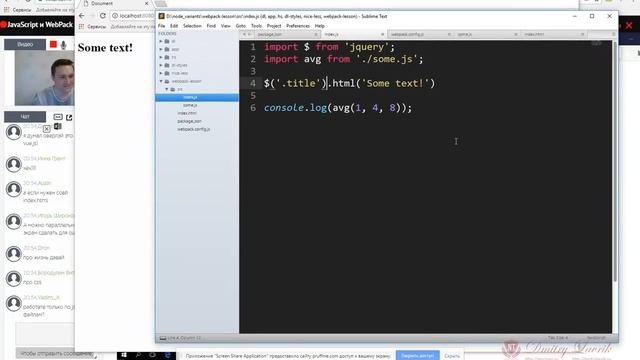640x360 pixels.
Task: Open the Goto menu
Action: [x=241, y=26]
